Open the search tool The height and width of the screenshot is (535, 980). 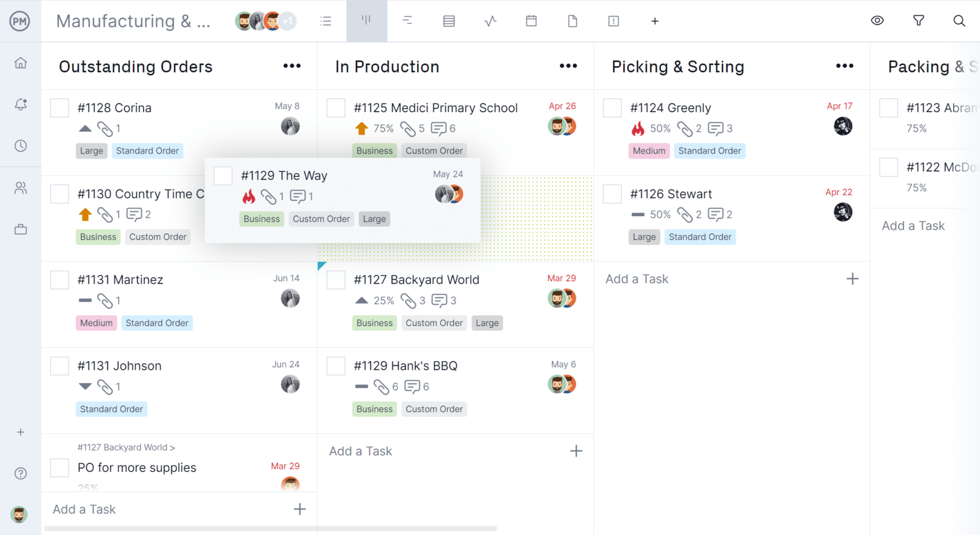(x=959, y=20)
